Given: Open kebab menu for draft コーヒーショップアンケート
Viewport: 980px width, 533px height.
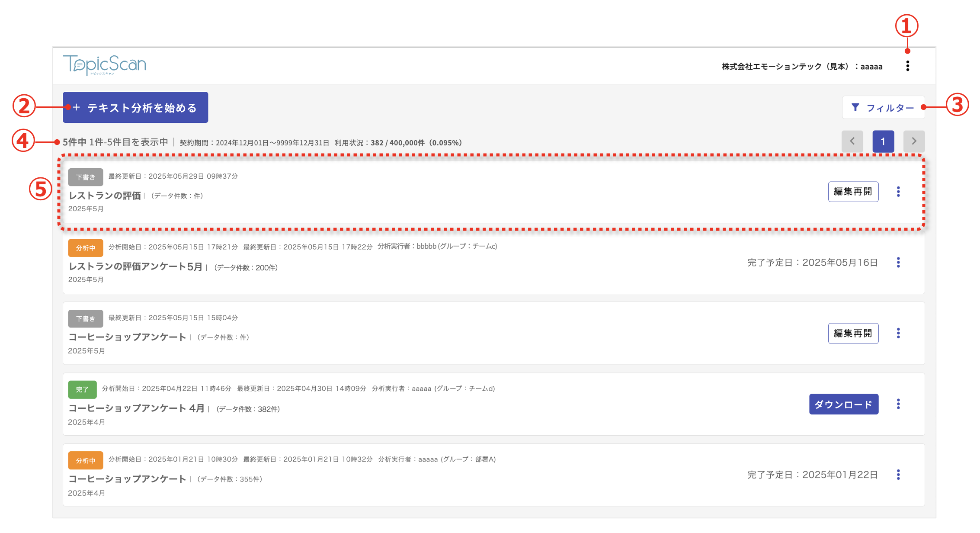Looking at the screenshot, I should click(x=898, y=333).
